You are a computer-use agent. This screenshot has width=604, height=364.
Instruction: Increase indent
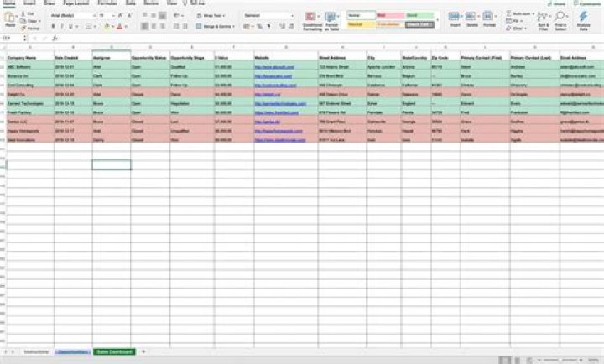click(x=185, y=27)
